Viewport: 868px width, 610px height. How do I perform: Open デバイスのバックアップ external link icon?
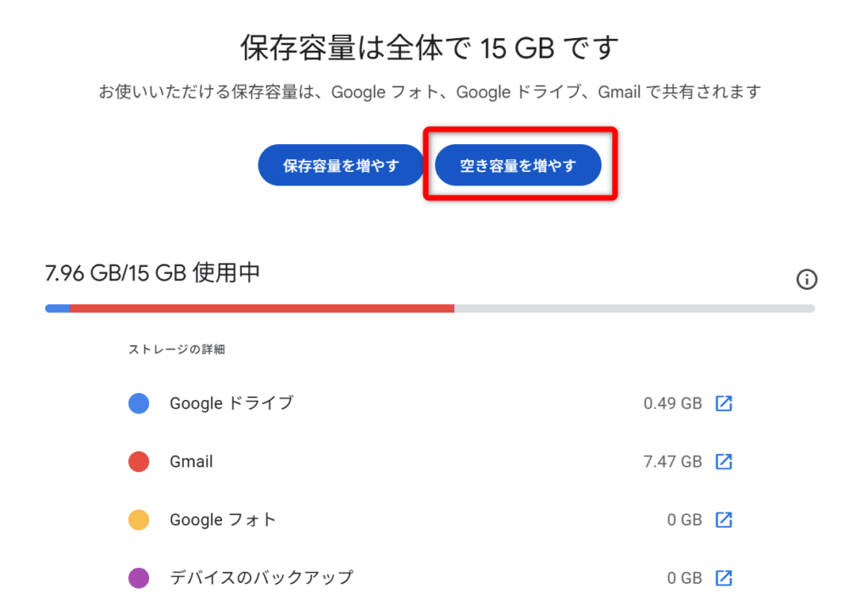click(x=724, y=578)
